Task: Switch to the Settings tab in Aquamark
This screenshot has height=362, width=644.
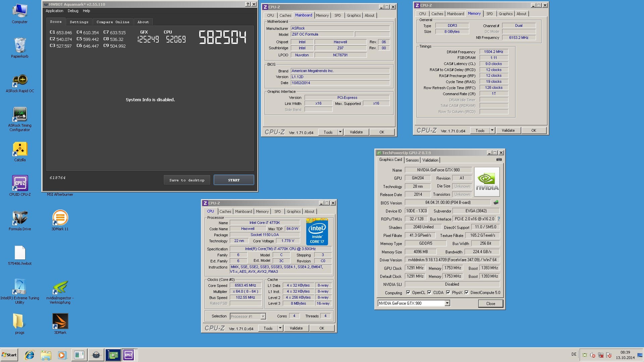Action: tap(79, 22)
